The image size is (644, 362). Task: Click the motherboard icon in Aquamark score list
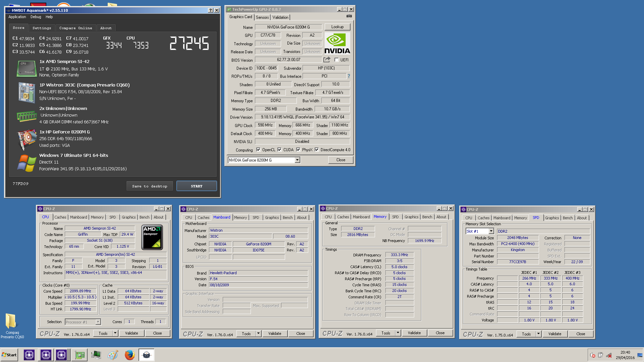coord(27,92)
